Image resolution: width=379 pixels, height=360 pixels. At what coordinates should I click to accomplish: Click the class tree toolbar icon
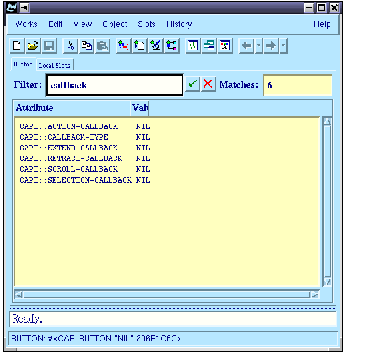coord(172,45)
